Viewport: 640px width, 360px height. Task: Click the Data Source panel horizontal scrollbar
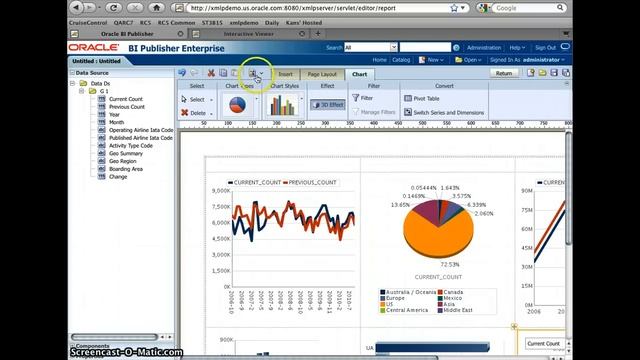(114, 337)
